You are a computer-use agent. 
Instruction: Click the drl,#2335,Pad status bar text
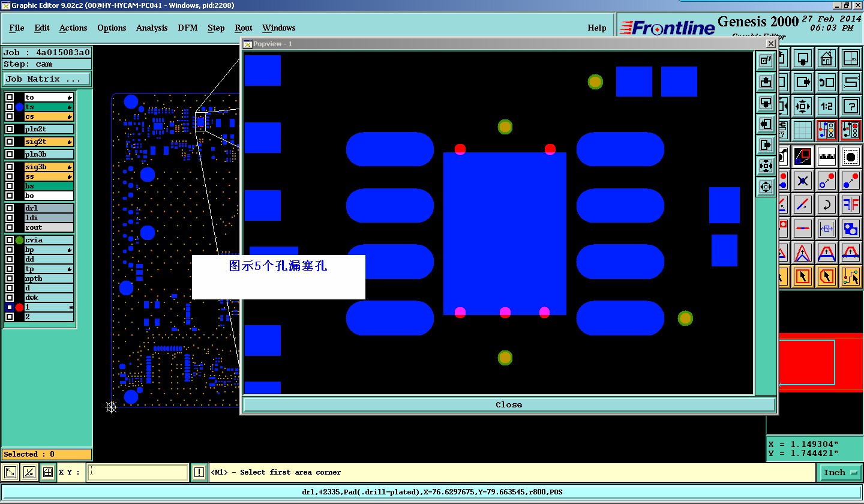[x=432, y=492]
